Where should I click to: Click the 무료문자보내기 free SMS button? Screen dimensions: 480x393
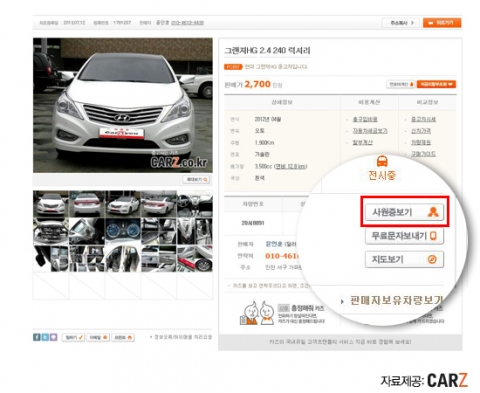404,236
